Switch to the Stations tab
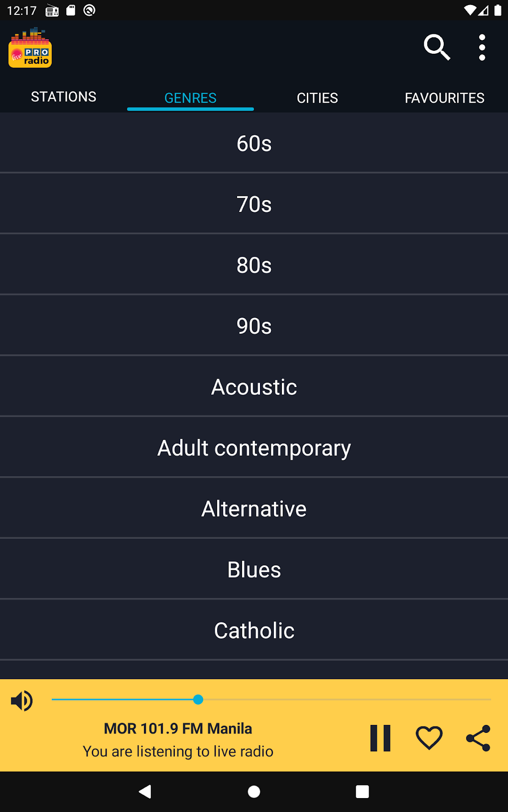Screen dimensions: 508x812 click(x=64, y=97)
